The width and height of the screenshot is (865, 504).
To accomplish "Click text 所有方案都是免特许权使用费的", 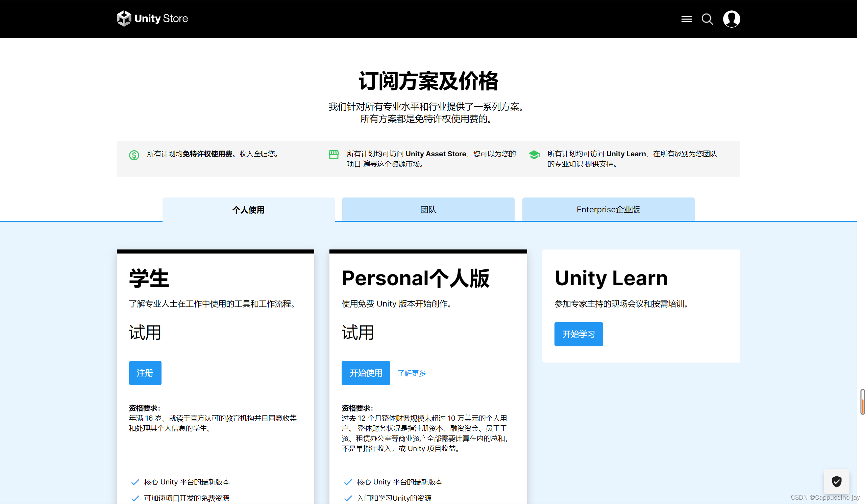I will (x=426, y=118).
